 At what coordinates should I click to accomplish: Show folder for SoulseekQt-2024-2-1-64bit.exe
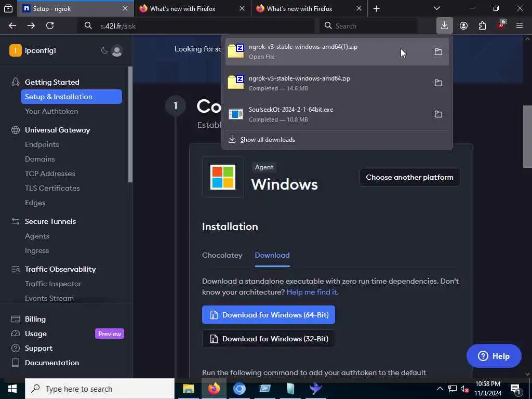click(438, 114)
